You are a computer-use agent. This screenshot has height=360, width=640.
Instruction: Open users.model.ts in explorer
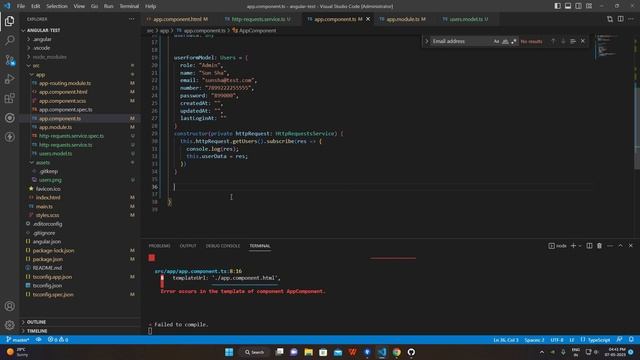tap(56, 153)
